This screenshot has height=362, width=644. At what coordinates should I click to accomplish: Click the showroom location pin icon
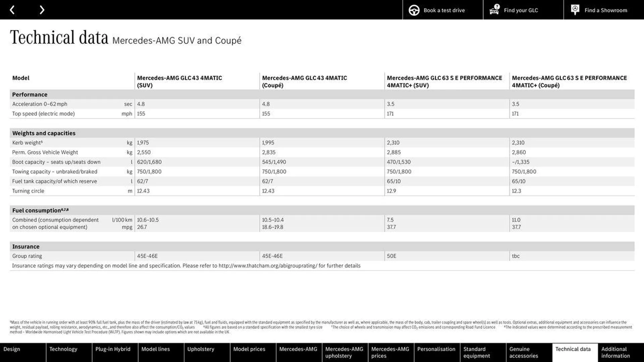pos(575,10)
